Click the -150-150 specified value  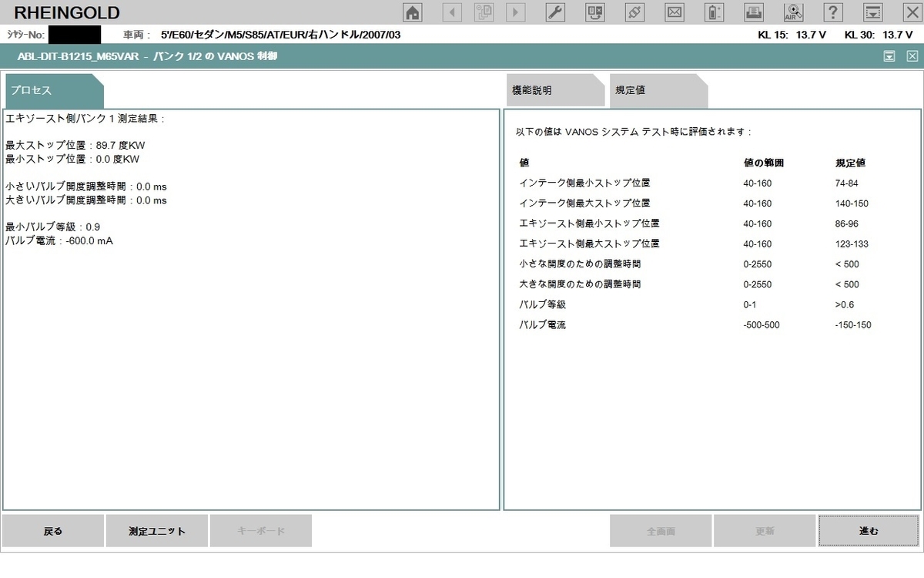853,325
